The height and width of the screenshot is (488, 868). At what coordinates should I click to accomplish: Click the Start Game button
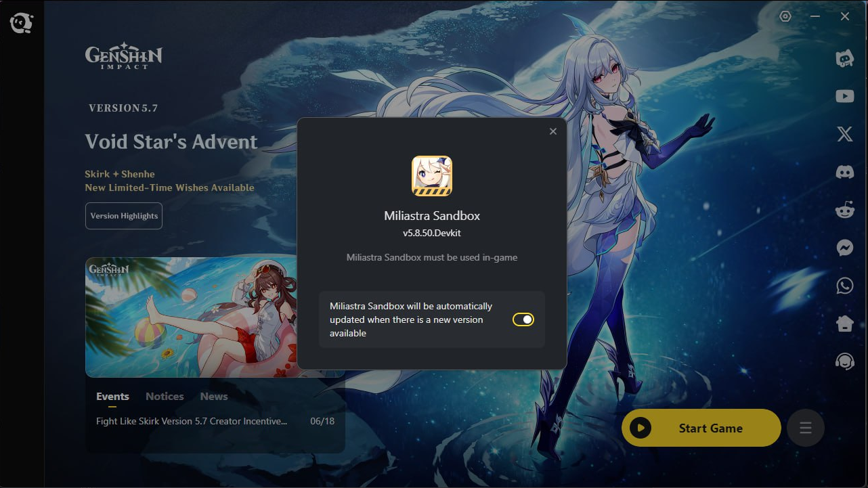tap(701, 428)
